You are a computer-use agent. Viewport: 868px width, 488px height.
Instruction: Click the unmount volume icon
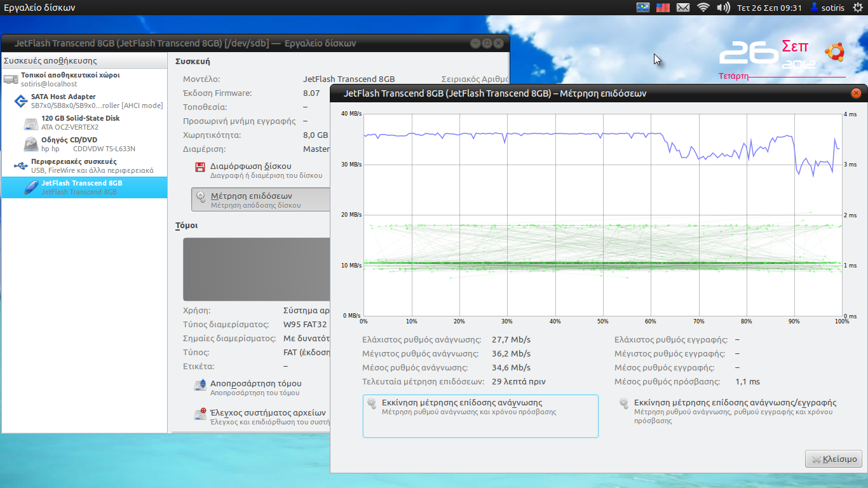coord(200,386)
